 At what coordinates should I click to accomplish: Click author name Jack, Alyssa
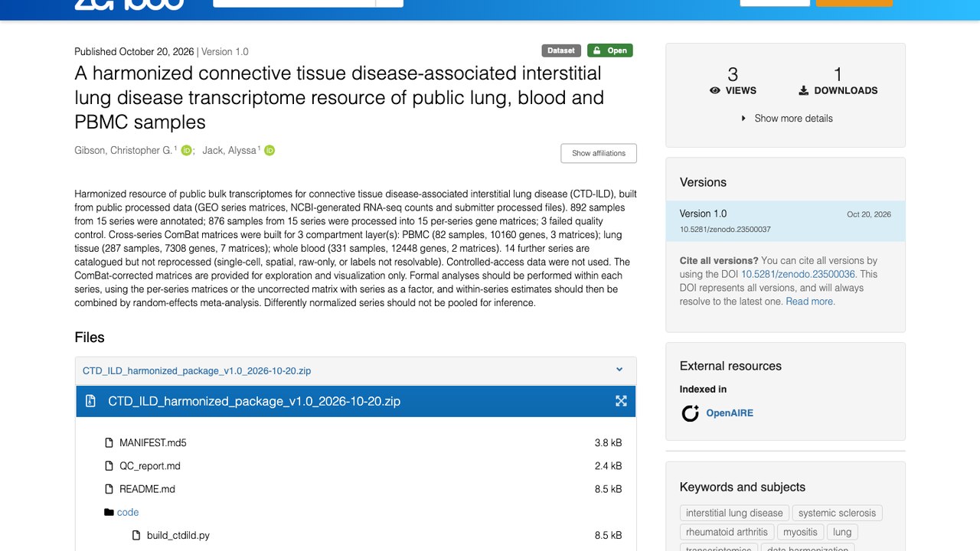(229, 151)
